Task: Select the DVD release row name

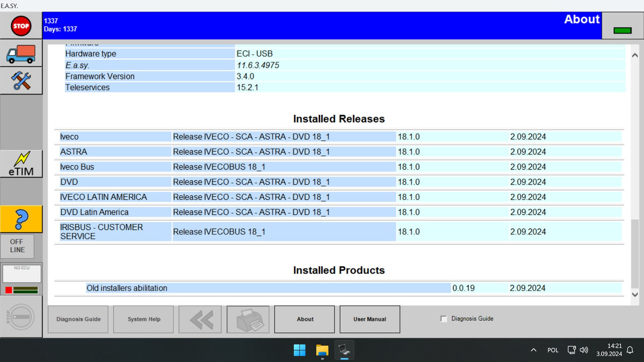Action: (69, 182)
